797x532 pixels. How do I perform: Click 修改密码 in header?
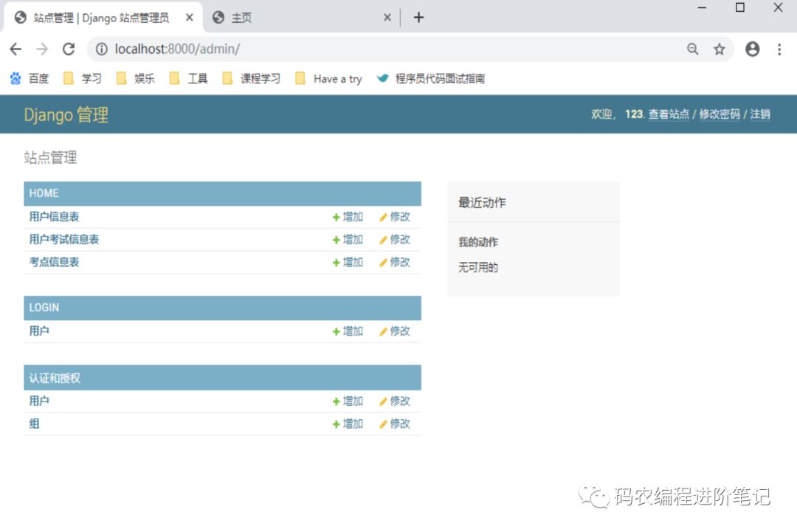pyautogui.click(x=720, y=114)
